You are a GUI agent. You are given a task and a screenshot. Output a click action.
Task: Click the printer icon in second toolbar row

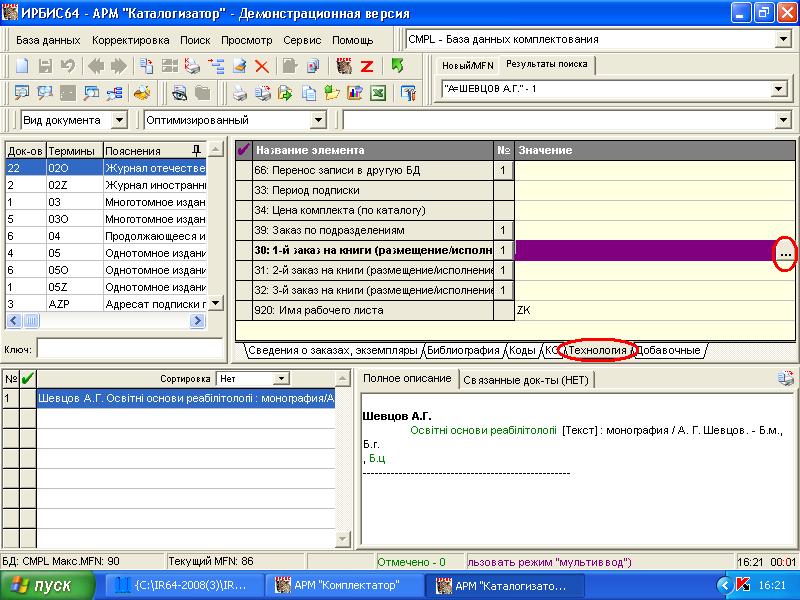click(240, 94)
